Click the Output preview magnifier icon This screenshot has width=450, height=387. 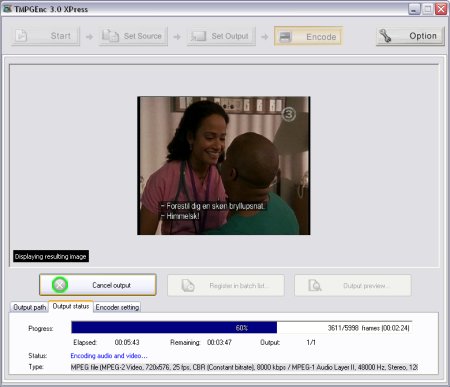tap(315, 286)
